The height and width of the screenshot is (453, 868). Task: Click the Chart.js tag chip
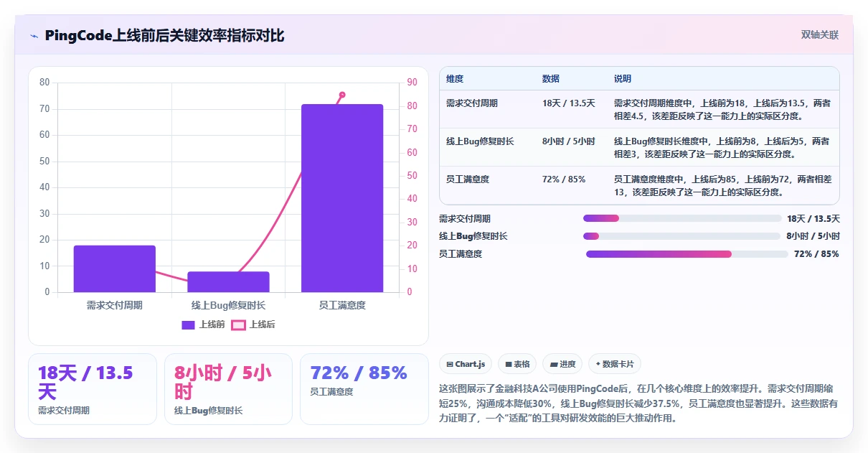coord(465,364)
